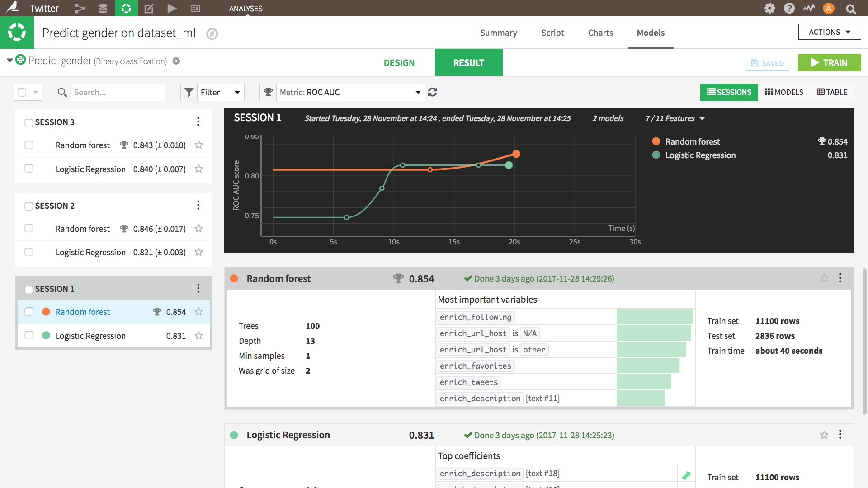The height and width of the screenshot is (488, 868).
Task: Switch to DESIGN view
Action: (x=399, y=63)
